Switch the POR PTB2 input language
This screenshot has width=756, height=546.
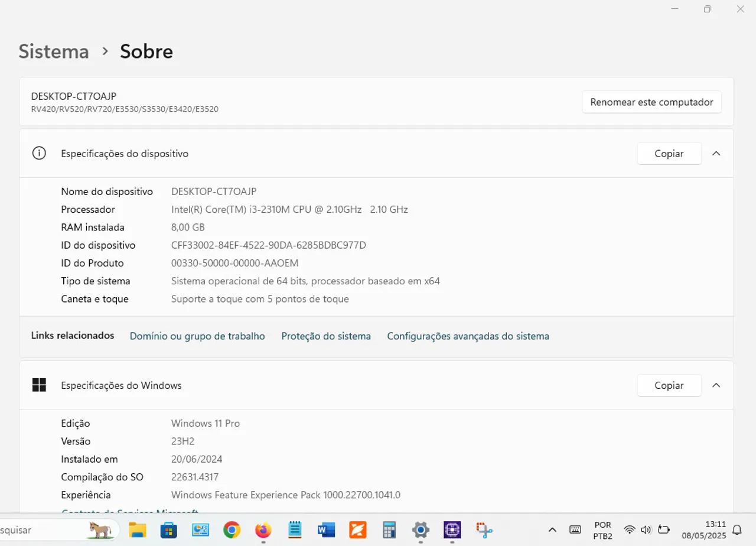[602, 530]
